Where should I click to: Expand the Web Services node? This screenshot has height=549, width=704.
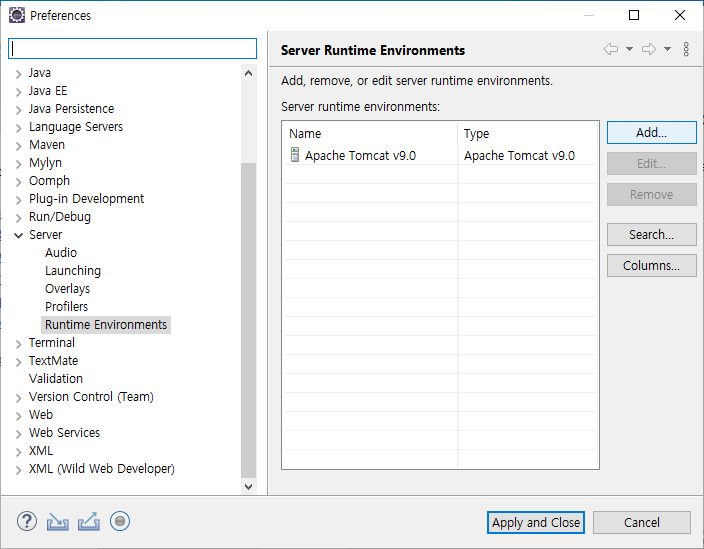click(18, 434)
